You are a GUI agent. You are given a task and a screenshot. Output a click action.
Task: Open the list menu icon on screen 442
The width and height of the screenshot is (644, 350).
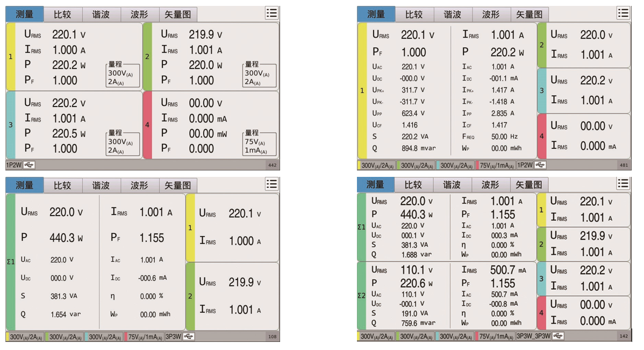[271, 13]
